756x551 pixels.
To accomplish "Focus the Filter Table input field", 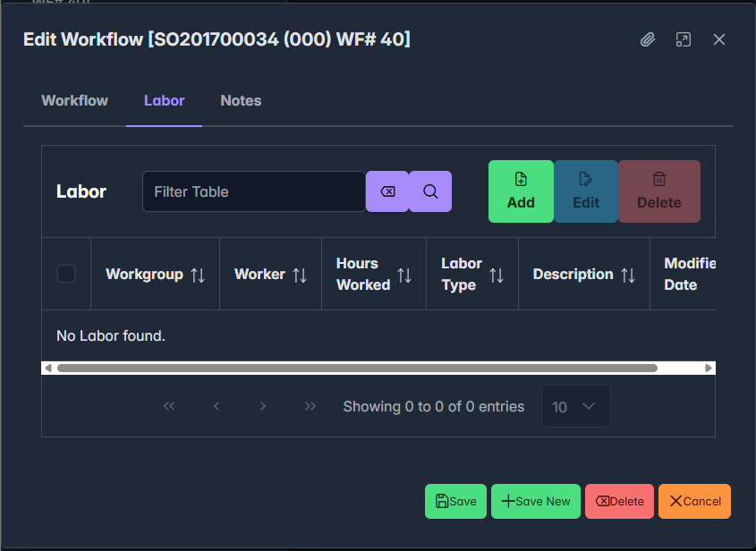I will pyautogui.click(x=253, y=191).
